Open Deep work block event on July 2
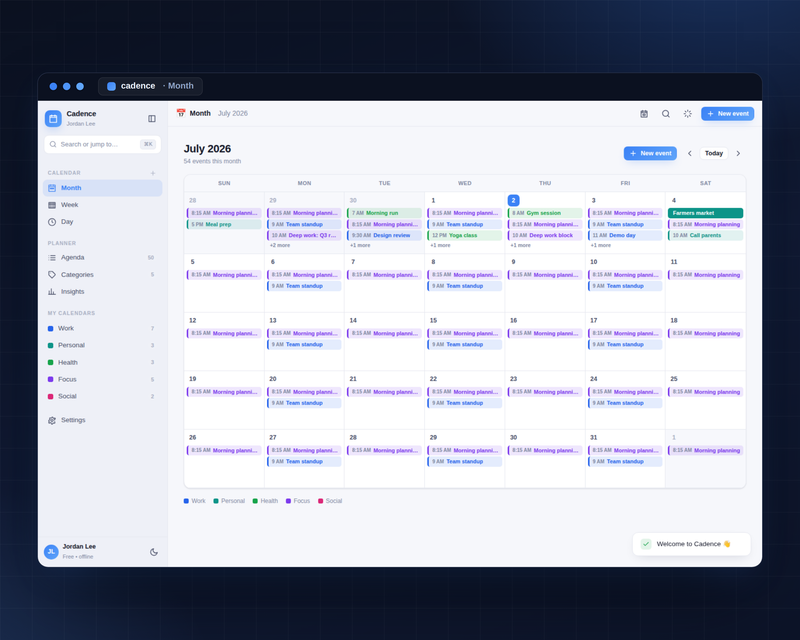 545,235
